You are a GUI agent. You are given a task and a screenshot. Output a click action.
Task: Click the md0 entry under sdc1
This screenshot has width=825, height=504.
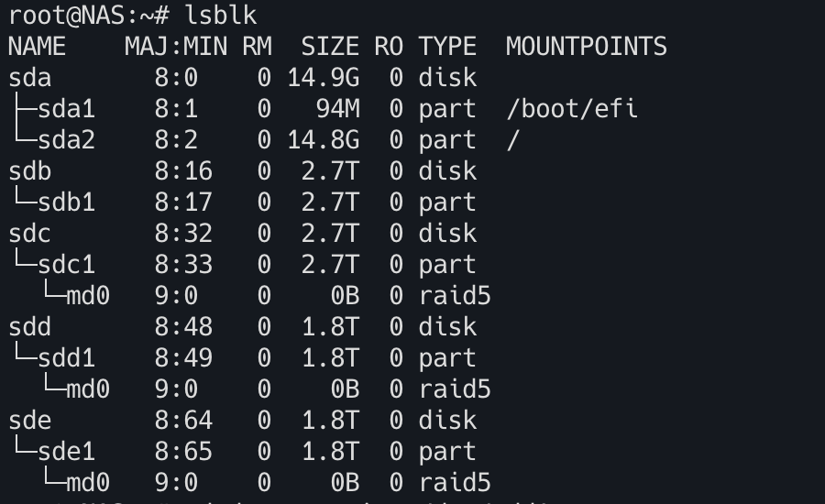[x=88, y=296]
